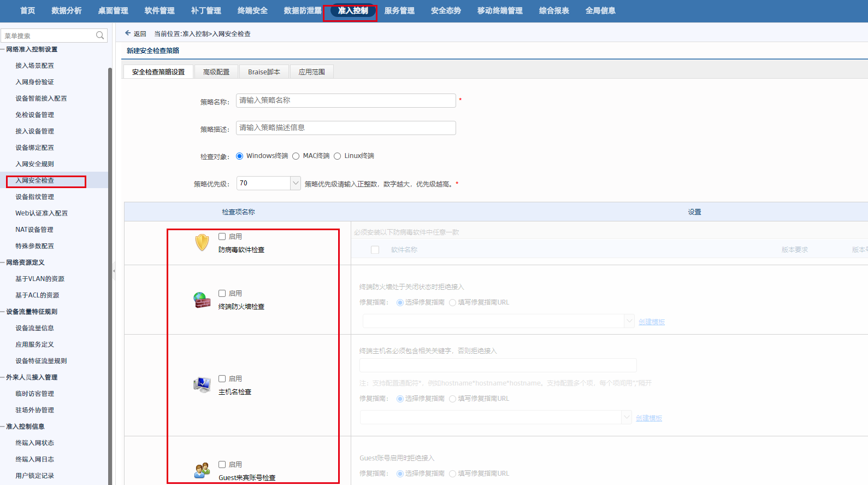Enable the hostname check
Viewport: 868px width, 485px height.
click(222, 379)
